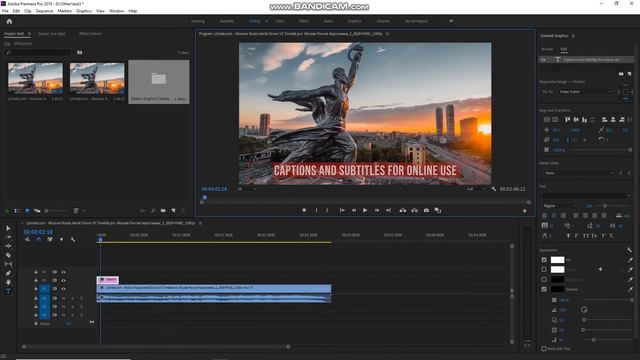Open the Essential Graphics panel menu icon
Image resolution: width=640 pixels, height=360 pixels.
point(573,36)
